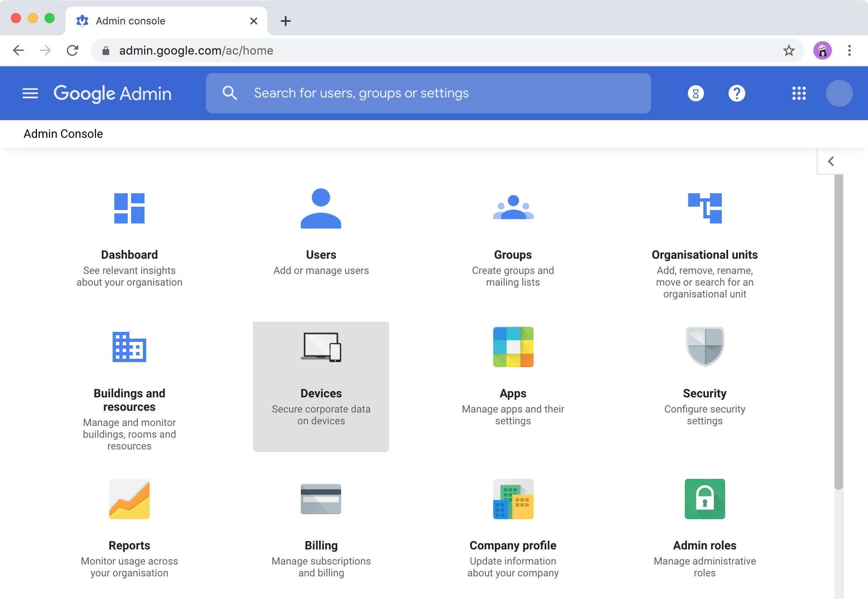
Task: Open the Billing credit card icon
Action: tap(321, 499)
